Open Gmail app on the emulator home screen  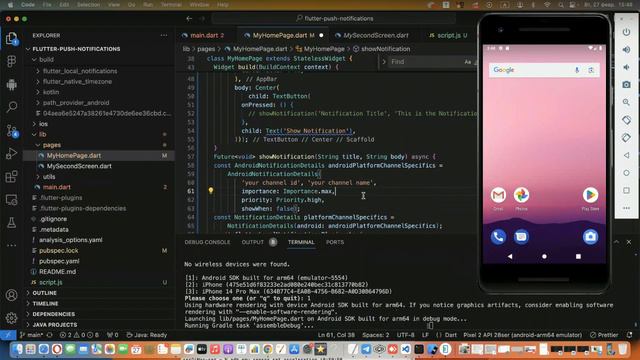(498, 195)
